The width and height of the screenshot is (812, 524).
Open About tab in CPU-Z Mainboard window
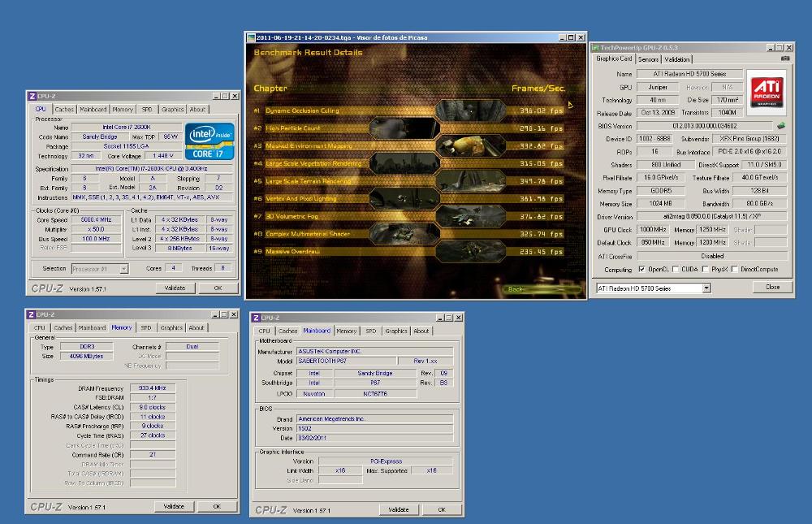coord(421,331)
